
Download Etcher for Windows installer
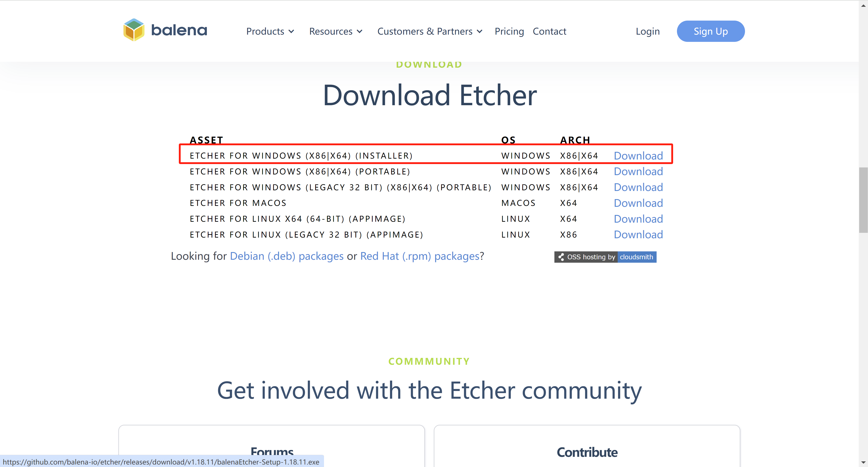(x=638, y=156)
